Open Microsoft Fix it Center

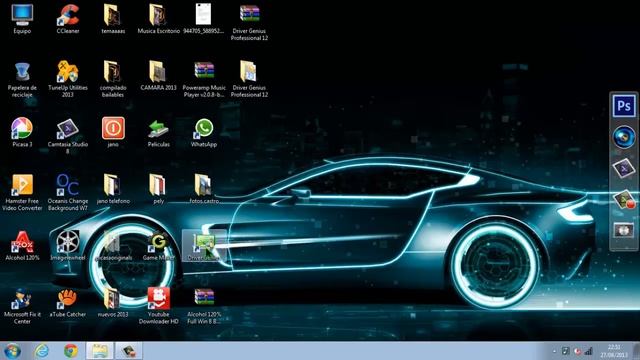click(22, 306)
